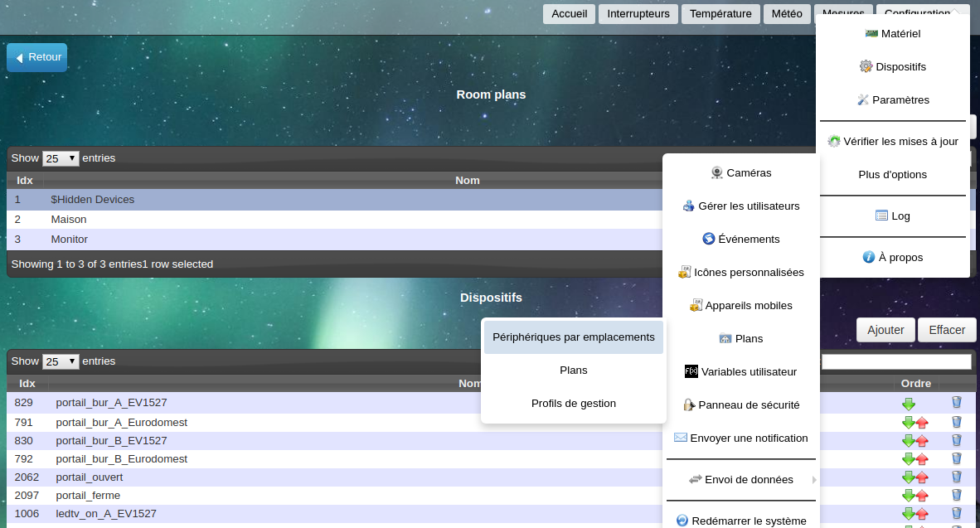Image resolution: width=980 pixels, height=528 pixels.
Task: Move ledtv_on_A_EV1527 down with green arrow
Action: pyautogui.click(x=908, y=514)
